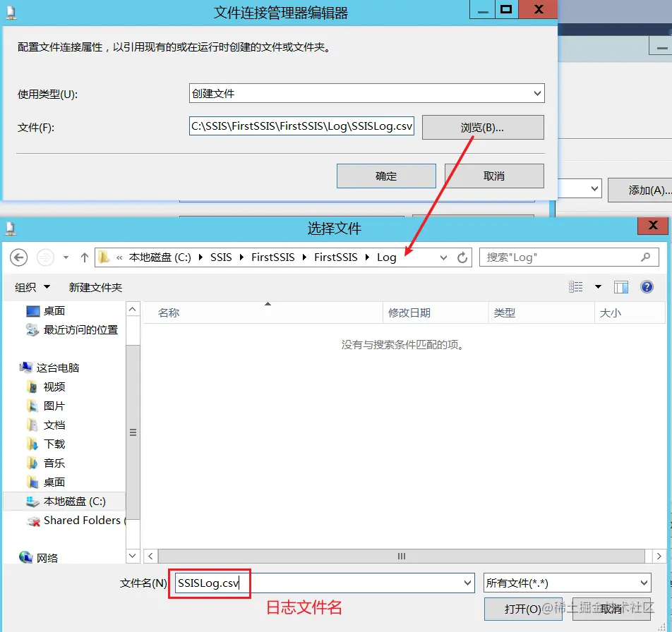Image resolution: width=672 pixels, height=632 pixels.
Task: Expand breadcrumb arrow after SSIS
Action: (241, 257)
